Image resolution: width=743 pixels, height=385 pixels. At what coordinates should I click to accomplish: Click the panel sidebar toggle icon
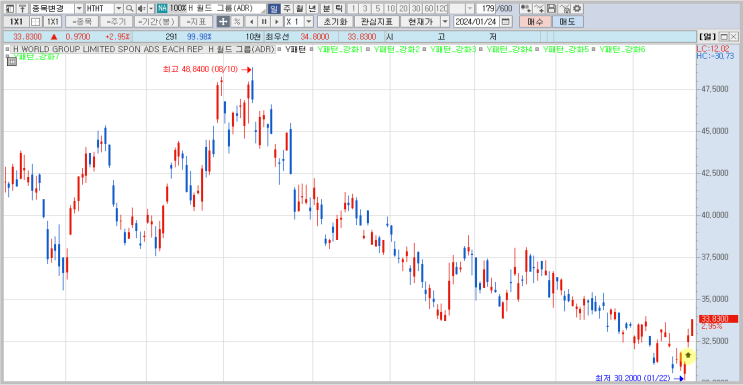pos(9,9)
